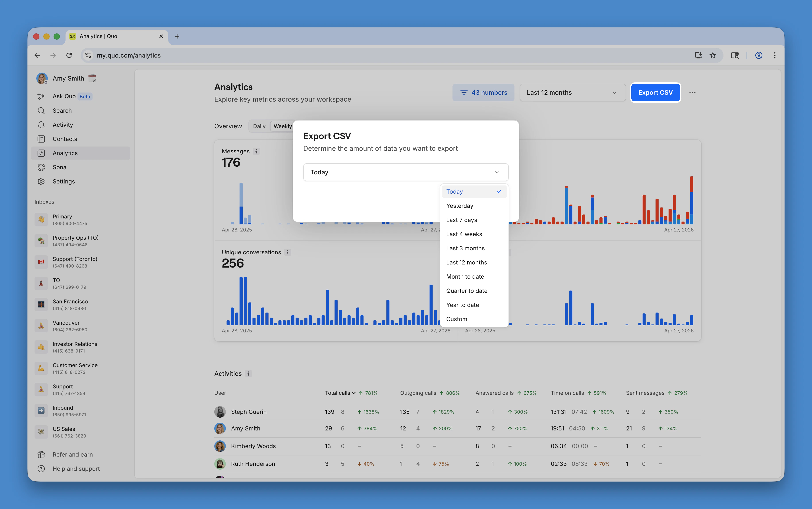812x509 pixels.
Task: Click the Time on calls column header
Action: [x=567, y=393]
